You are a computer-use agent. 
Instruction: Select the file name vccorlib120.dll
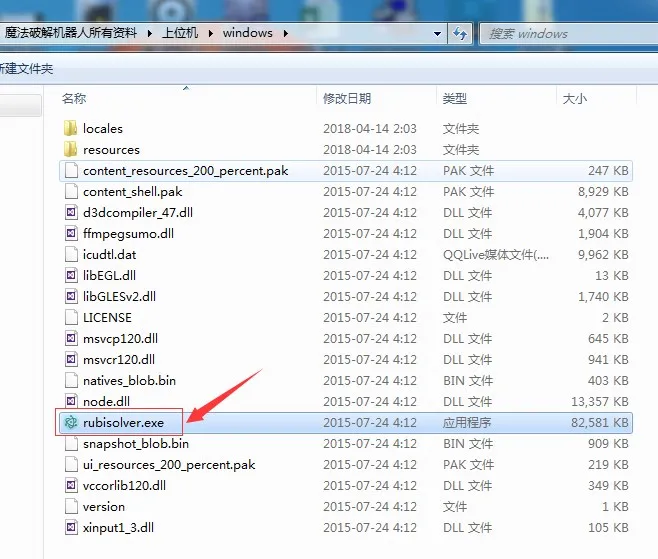point(125,485)
